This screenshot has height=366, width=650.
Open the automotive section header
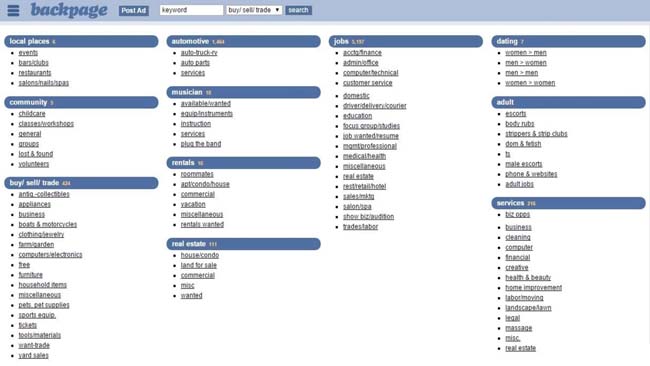click(243, 41)
